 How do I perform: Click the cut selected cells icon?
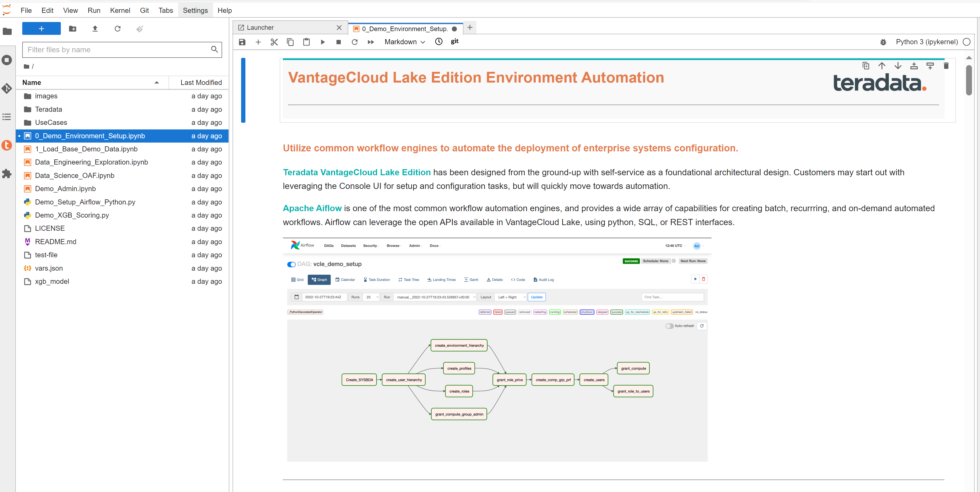tap(274, 42)
